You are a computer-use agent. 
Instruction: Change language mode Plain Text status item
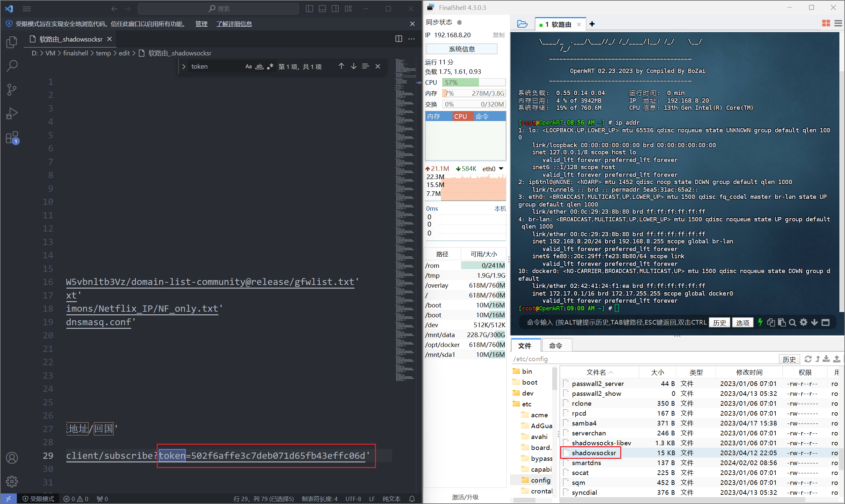point(391,499)
